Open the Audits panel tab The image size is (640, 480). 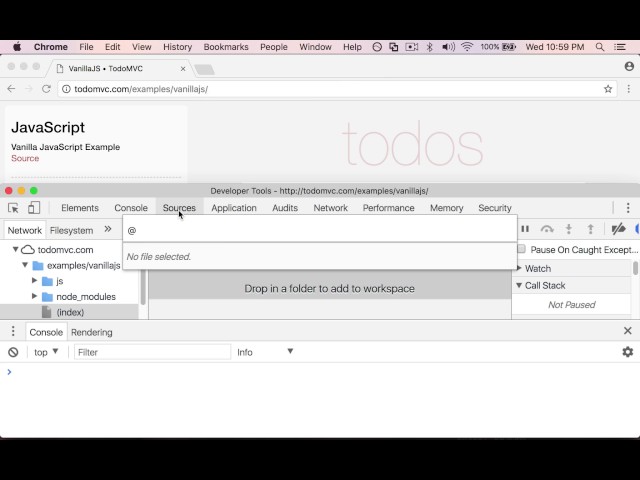point(285,208)
